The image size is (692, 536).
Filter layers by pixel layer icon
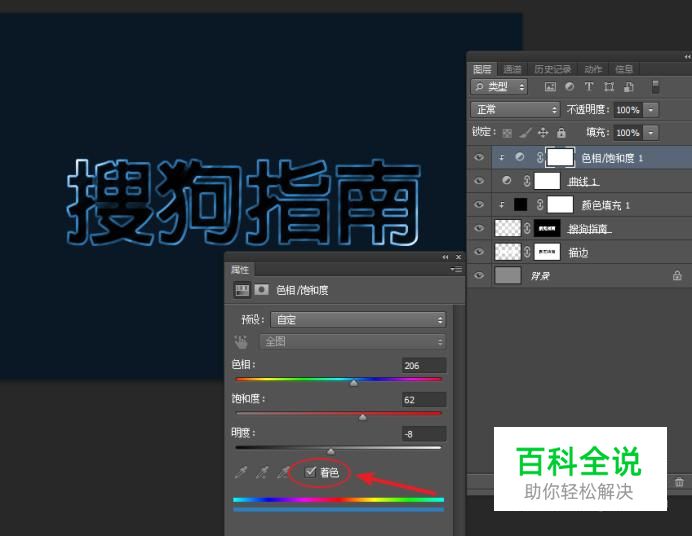click(x=550, y=86)
